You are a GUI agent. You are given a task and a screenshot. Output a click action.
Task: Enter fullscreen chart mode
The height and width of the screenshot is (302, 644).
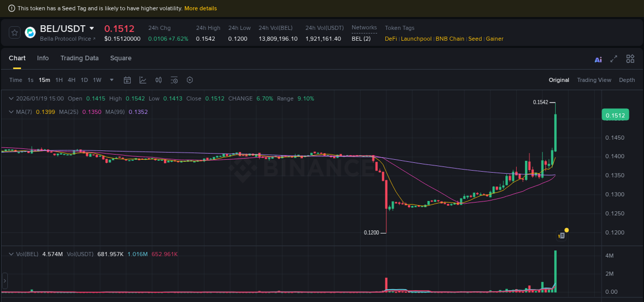coord(613,59)
